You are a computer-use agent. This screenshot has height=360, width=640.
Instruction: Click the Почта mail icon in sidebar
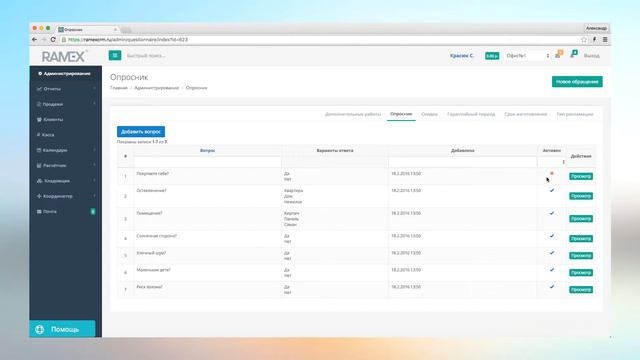coord(39,211)
